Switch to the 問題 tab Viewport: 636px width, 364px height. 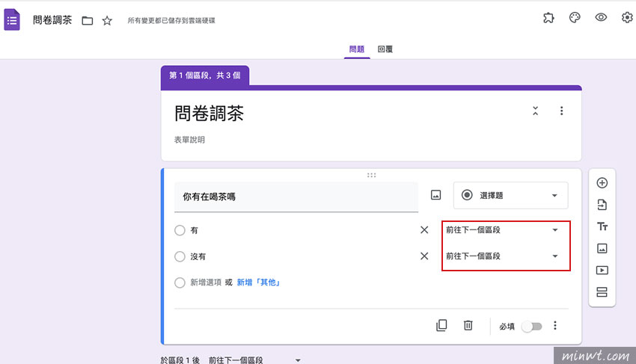click(x=357, y=49)
